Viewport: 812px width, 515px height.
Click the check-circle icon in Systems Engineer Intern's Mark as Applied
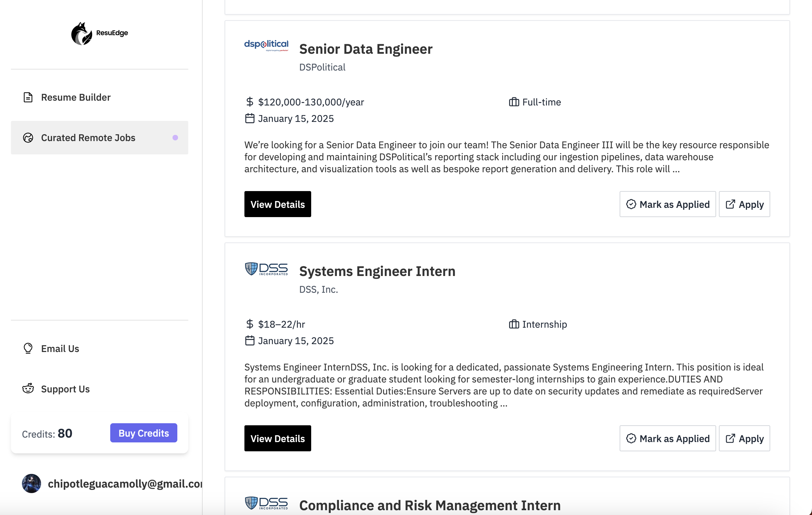(x=631, y=438)
